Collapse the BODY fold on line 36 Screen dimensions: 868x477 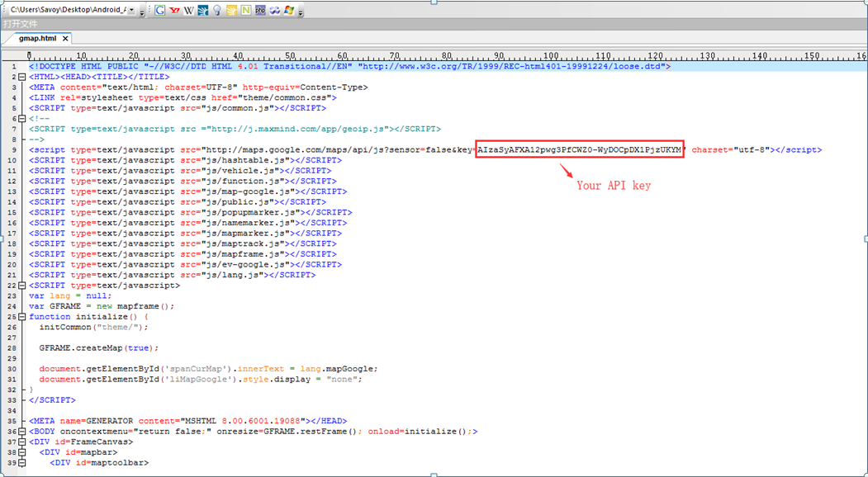click(x=21, y=432)
